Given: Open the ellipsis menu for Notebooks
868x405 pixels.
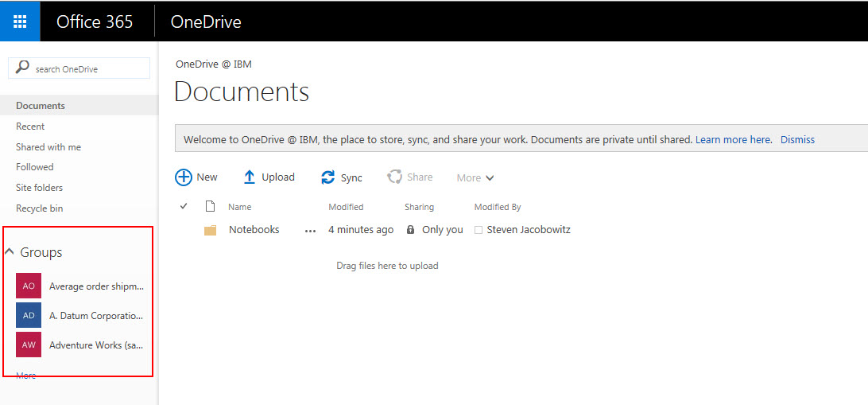Looking at the screenshot, I should point(310,231).
